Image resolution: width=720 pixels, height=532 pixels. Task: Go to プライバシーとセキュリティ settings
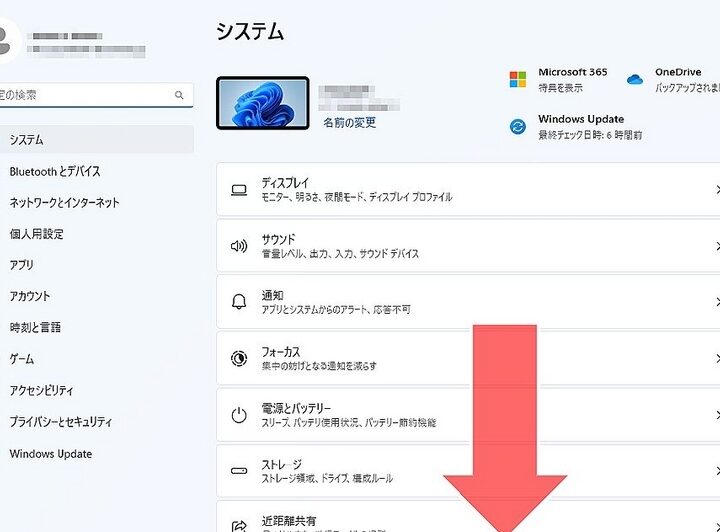[61, 422]
